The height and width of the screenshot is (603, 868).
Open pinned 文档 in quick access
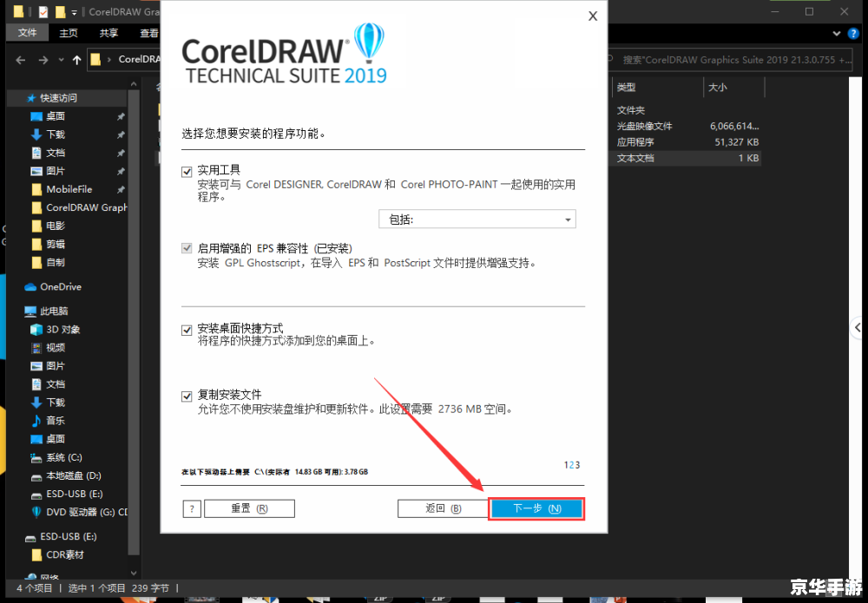click(x=56, y=153)
